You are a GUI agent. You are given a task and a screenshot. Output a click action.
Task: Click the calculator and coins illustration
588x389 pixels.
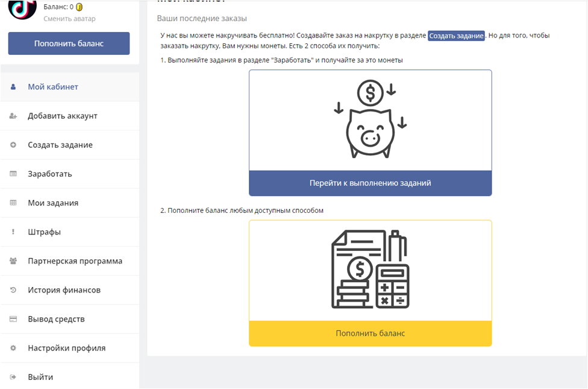[370, 270]
